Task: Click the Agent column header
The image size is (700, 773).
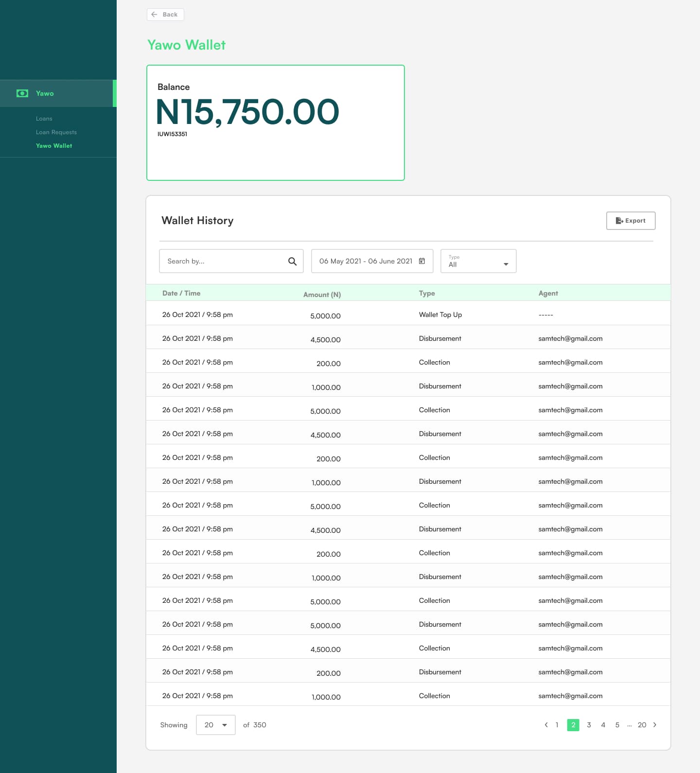Action: tap(548, 293)
